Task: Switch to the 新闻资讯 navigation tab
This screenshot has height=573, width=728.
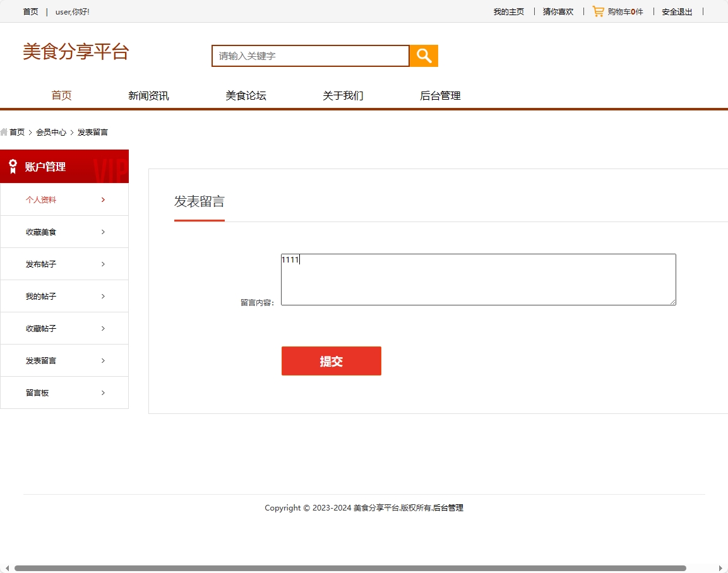Action: tap(147, 95)
